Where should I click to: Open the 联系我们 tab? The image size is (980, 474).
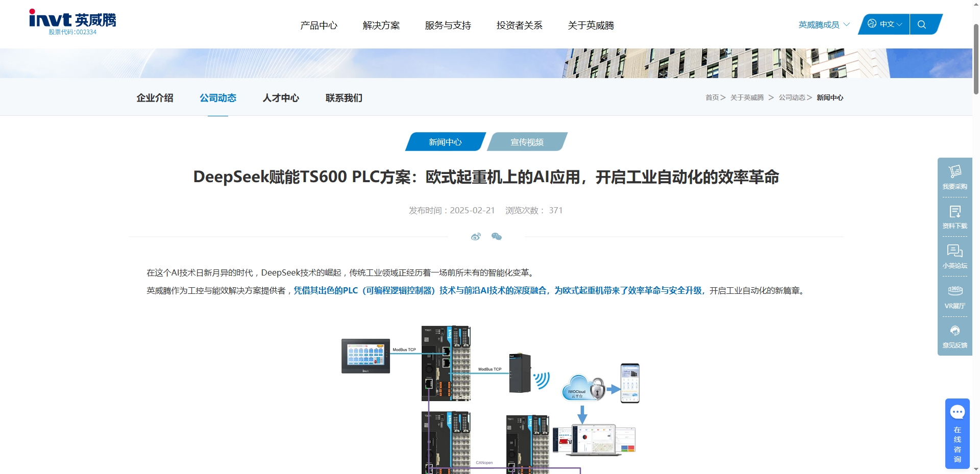tap(344, 97)
